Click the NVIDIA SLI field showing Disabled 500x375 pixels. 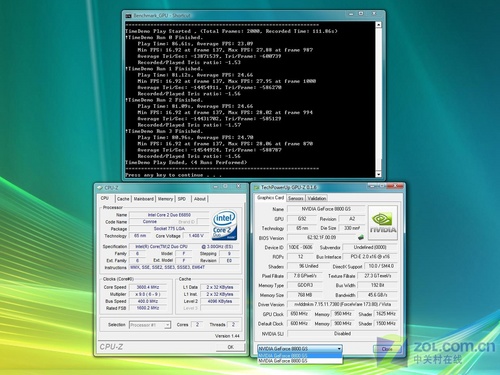click(342, 333)
